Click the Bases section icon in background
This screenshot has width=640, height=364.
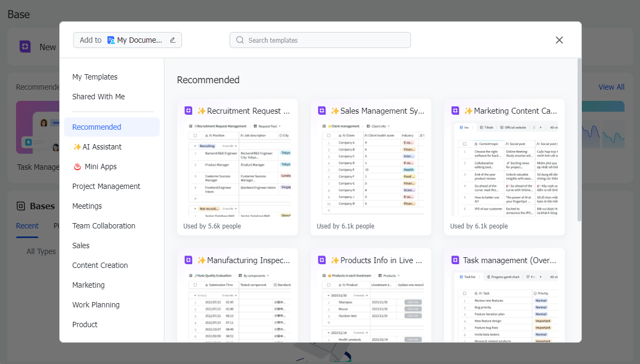point(21,206)
